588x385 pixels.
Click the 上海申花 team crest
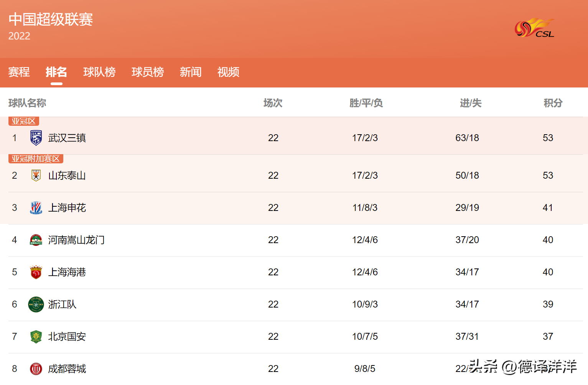36,207
